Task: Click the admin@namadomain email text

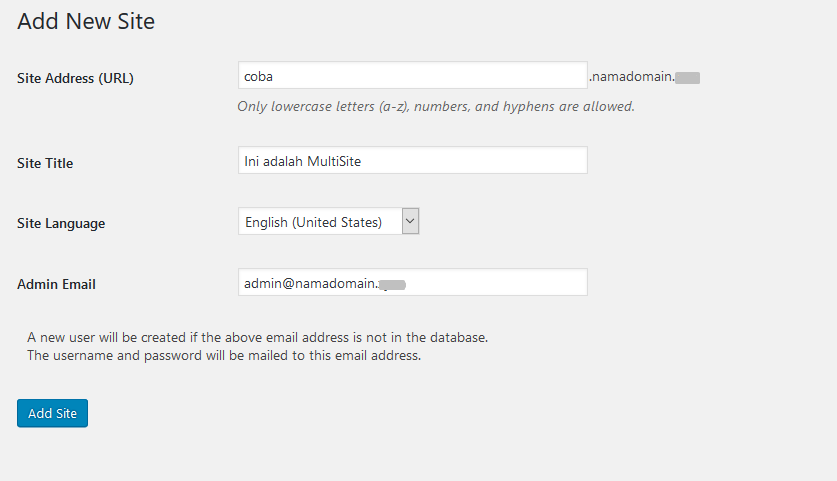Action: click(x=310, y=283)
